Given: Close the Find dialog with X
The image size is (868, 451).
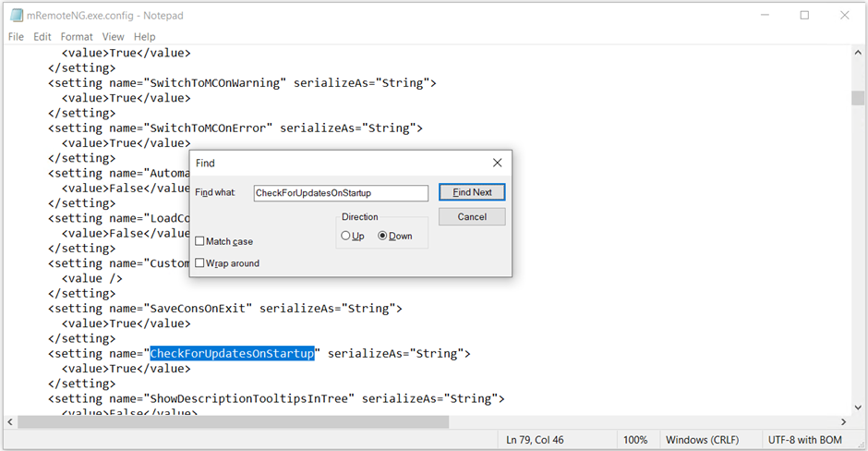Looking at the screenshot, I should coord(497,163).
